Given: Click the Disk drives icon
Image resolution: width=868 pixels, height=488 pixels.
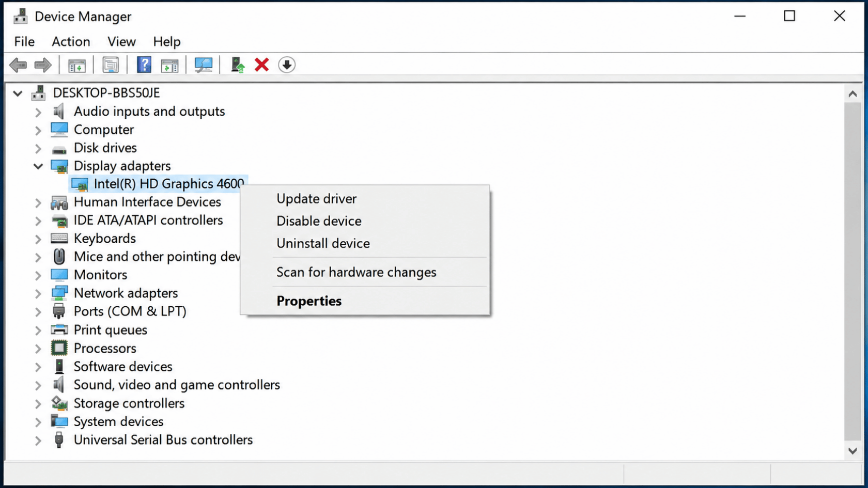Looking at the screenshot, I should click(x=59, y=149).
